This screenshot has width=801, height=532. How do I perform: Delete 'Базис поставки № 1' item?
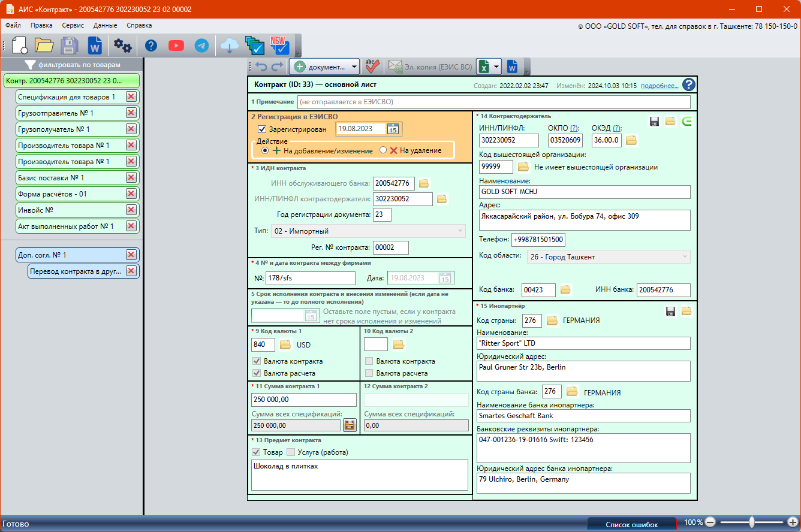pos(131,178)
